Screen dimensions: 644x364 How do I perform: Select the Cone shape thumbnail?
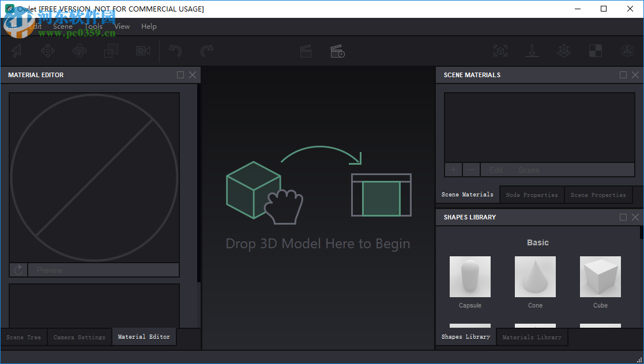click(x=535, y=277)
